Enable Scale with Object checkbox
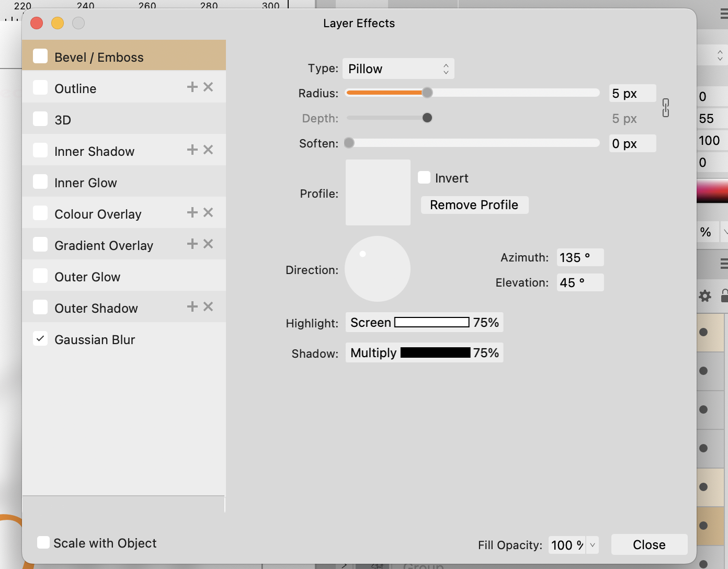728x569 pixels. coord(43,543)
